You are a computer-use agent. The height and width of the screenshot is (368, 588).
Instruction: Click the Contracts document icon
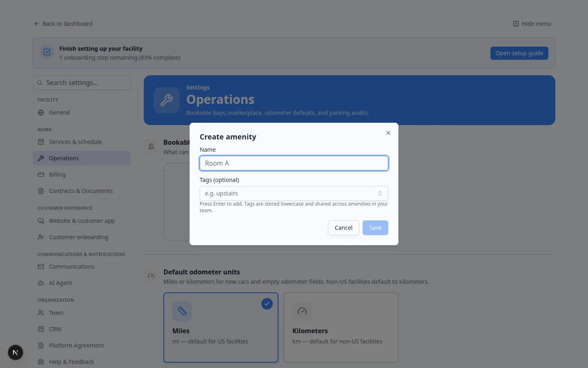(41, 191)
